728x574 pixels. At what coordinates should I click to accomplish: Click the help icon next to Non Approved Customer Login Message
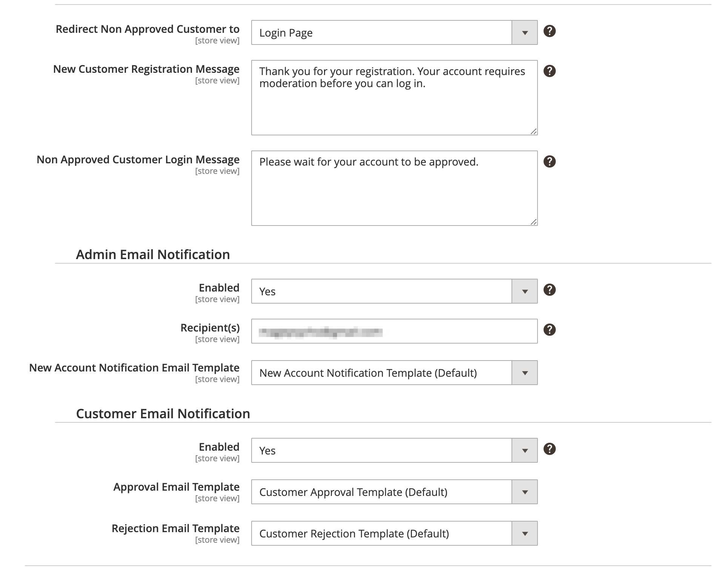(550, 161)
